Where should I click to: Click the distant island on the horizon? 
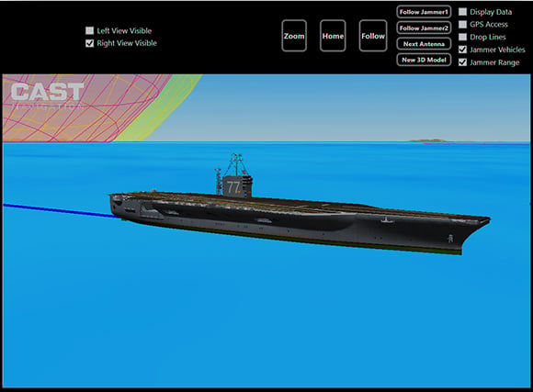pos(427,140)
